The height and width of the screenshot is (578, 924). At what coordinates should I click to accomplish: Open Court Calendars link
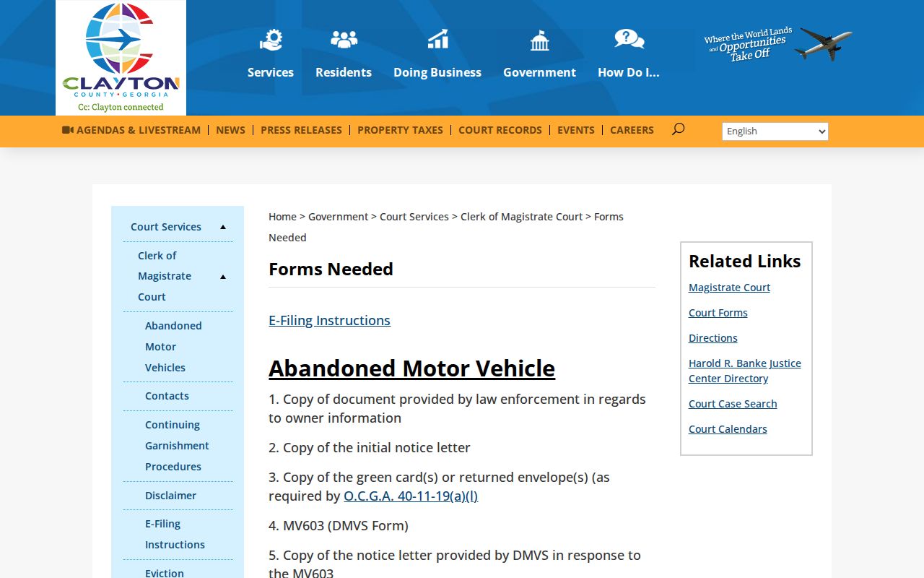click(x=728, y=429)
